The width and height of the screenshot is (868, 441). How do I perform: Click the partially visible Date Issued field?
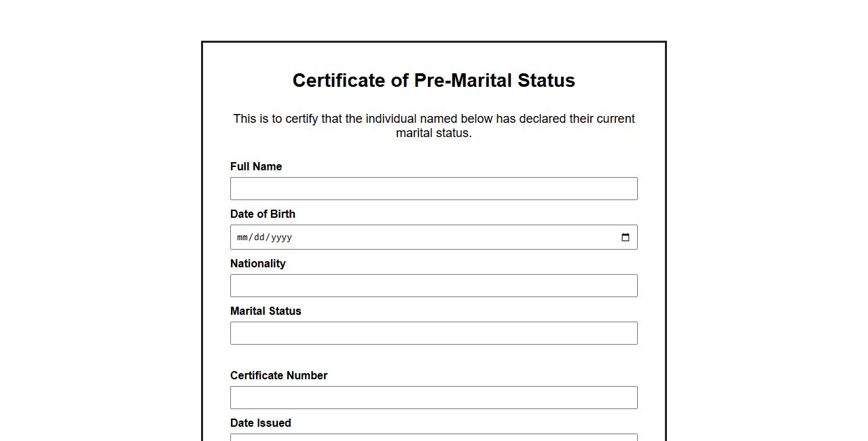433,438
